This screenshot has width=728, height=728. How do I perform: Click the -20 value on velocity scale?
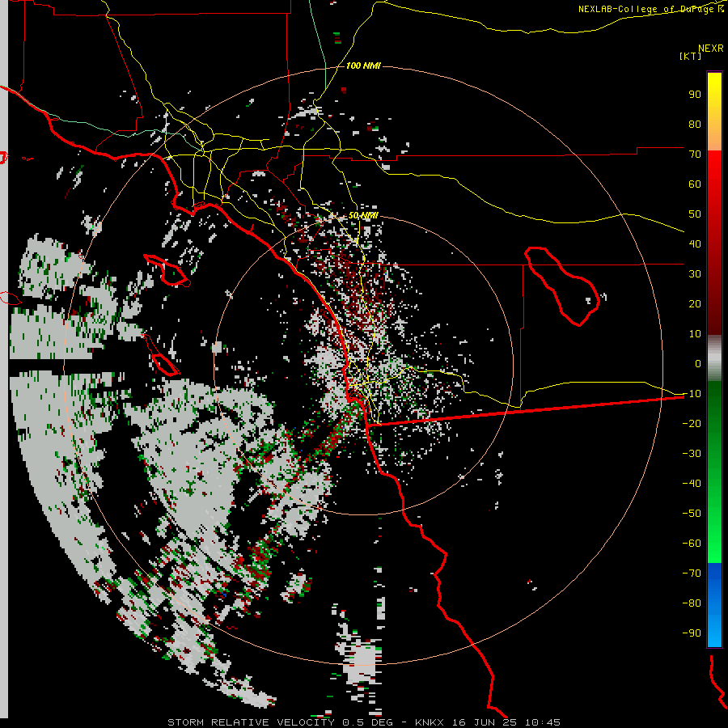click(x=692, y=424)
